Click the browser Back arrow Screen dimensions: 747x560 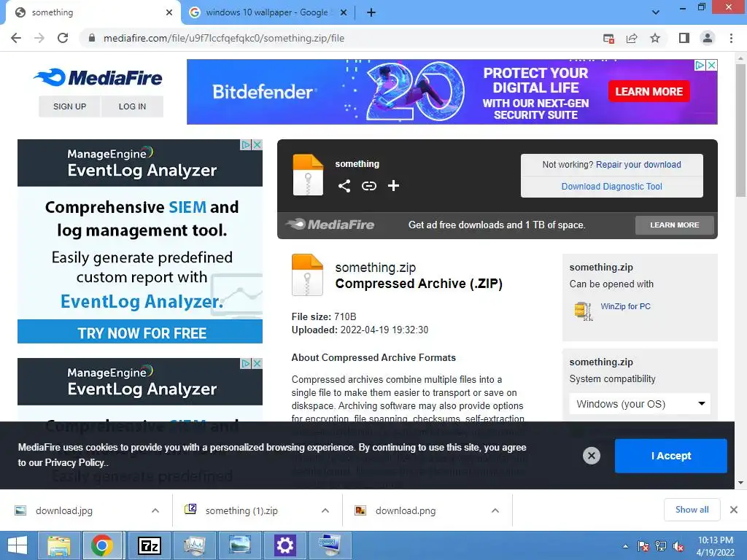tap(16, 38)
